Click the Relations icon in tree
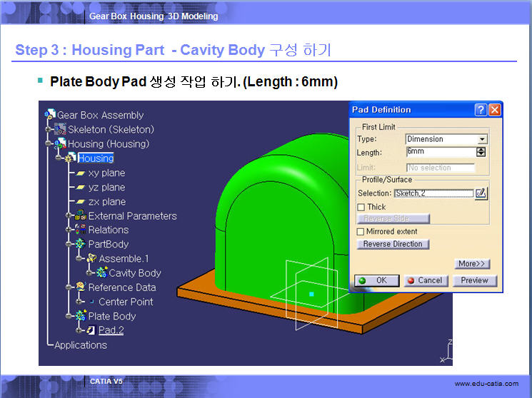532x398 pixels. click(x=80, y=230)
